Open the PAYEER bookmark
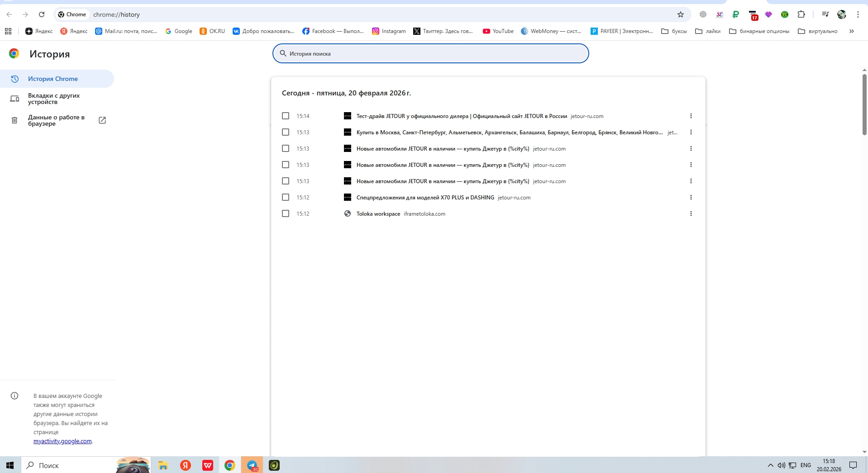Screen dimensions: 868x473 pos(622,31)
